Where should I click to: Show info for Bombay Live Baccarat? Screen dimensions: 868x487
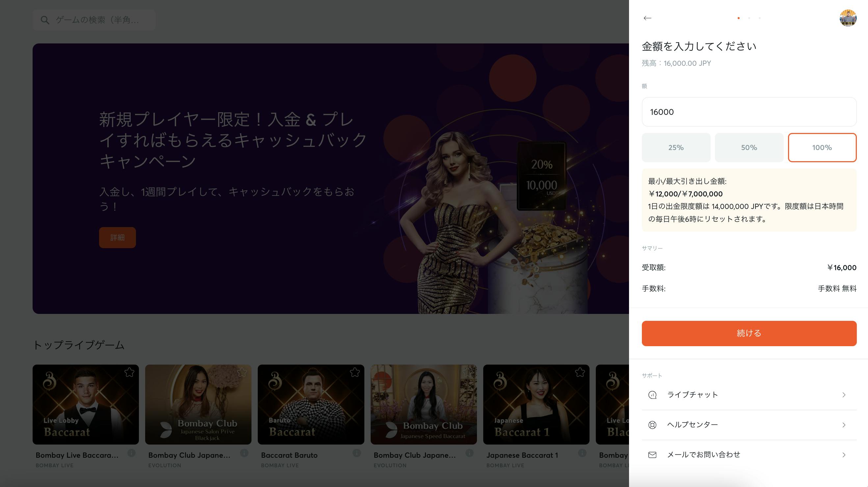click(x=131, y=453)
